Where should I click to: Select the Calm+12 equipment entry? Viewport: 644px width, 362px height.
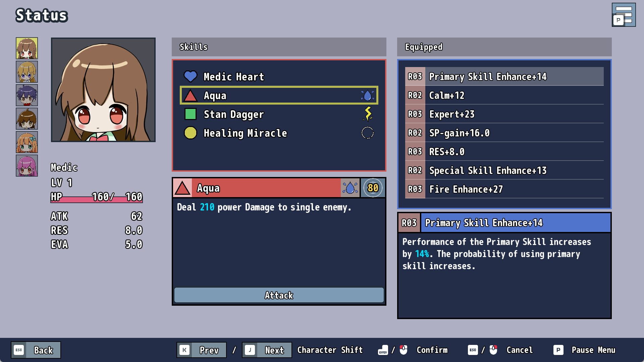(x=503, y=96)
